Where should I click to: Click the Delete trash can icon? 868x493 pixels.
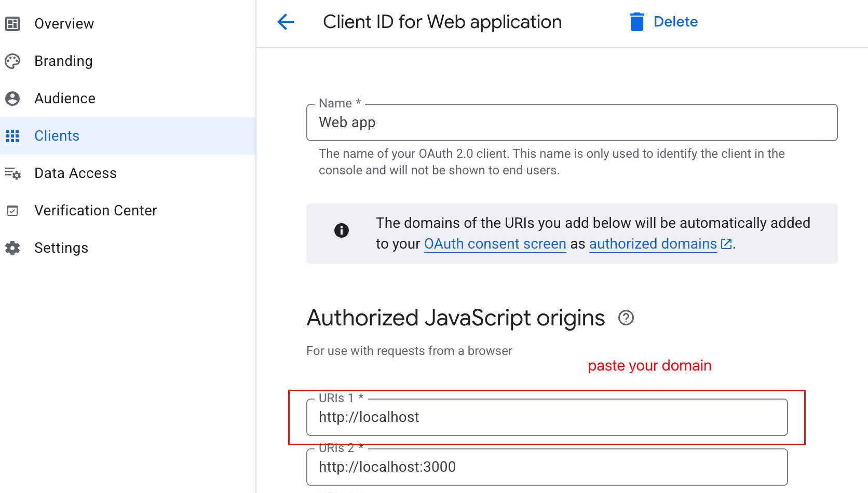pos(636,22)
